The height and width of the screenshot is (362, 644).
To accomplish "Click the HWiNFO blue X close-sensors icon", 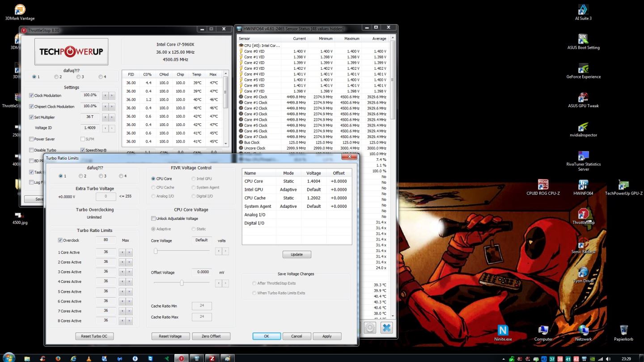I will click(x=386, y=328).
